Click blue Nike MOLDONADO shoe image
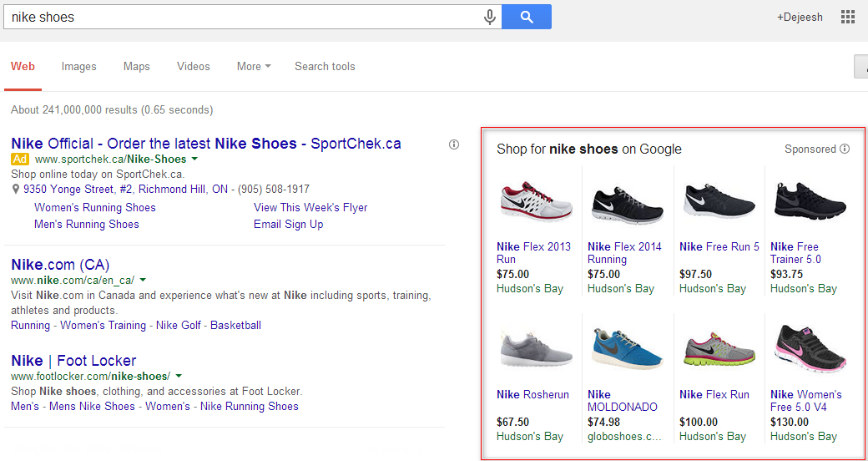The height and width of the screenshot is (461, 868). click(627, 349)
